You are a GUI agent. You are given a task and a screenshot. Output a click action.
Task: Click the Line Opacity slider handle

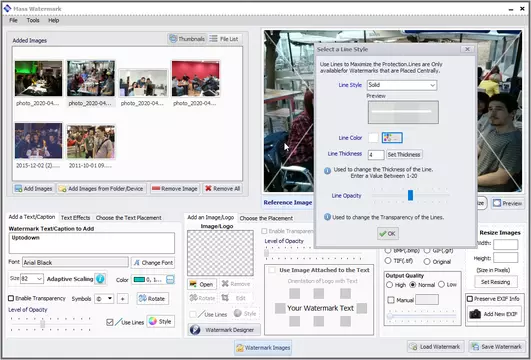[410, 195]
